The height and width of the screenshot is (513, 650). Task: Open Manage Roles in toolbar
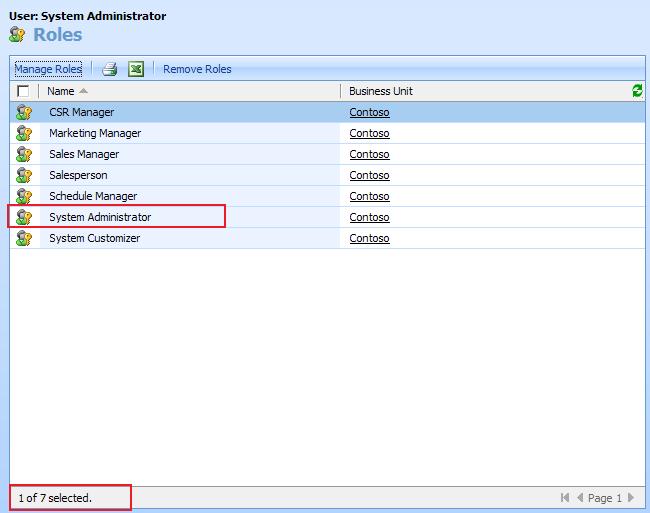tap(48, 69)
